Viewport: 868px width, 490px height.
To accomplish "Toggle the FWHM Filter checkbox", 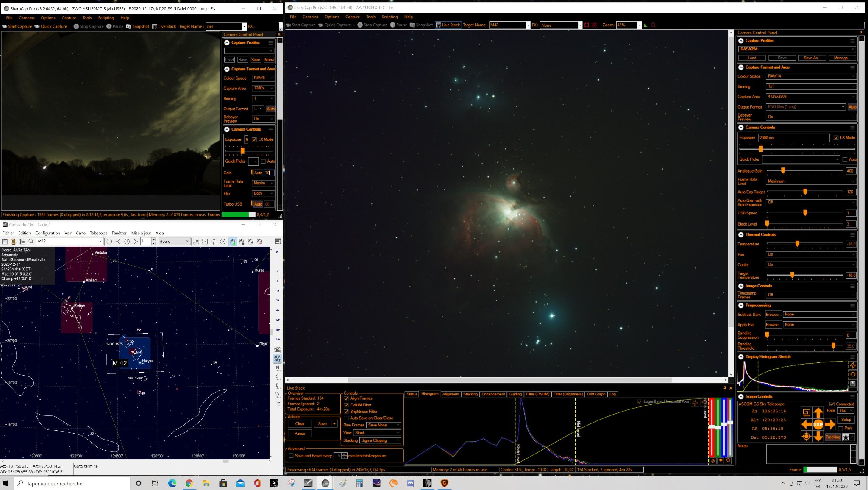I will pyautogui.click(x=346, y=405).
